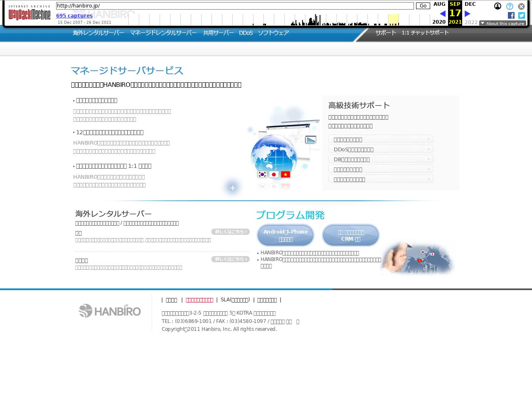Open 1:1 チャットサポート
The height and width of the screenshot is (399, 532).
point(425,32)
